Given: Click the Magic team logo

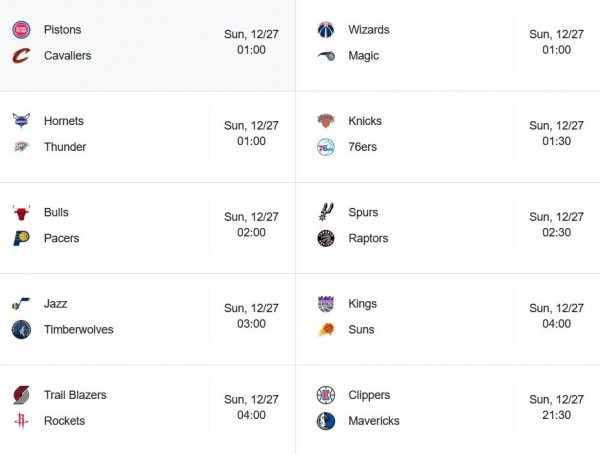Looking at the screenshot, I should coord(326,56).
